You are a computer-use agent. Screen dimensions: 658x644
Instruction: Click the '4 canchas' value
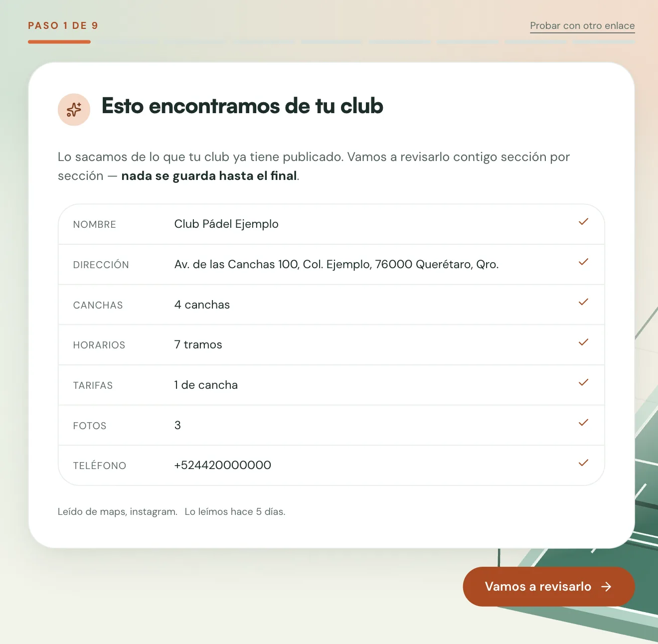pos(202,305)
